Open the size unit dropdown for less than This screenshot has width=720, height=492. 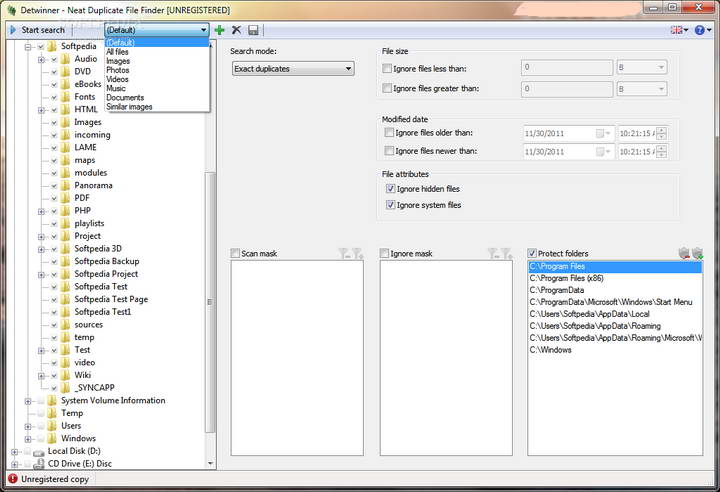click(x=641, y=68)
